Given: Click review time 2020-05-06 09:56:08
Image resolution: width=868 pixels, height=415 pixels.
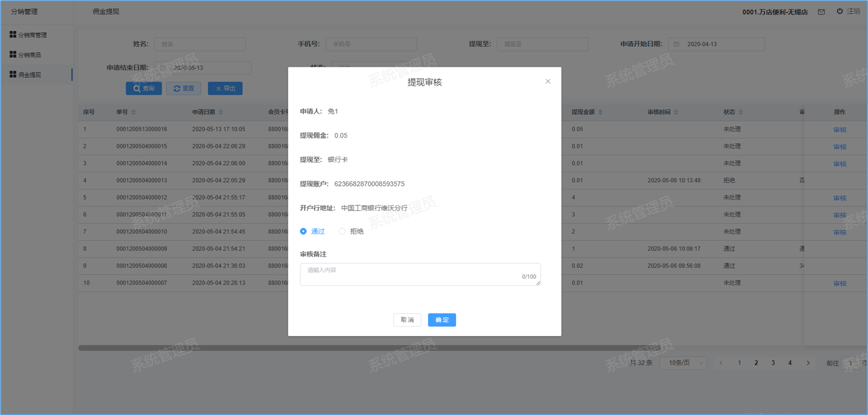Looking at the screenshot, I should [674, 266].
